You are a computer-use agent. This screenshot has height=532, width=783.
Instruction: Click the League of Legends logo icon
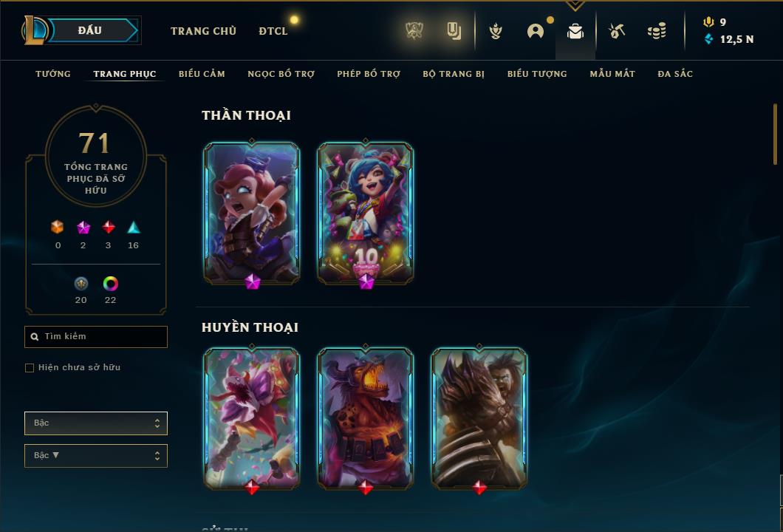pos(35,30)
